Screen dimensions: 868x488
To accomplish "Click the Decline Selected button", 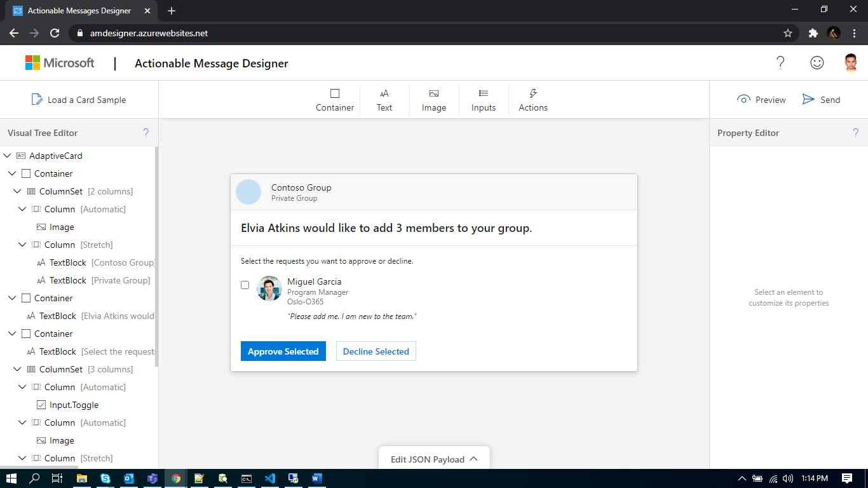I will (376, 351).
